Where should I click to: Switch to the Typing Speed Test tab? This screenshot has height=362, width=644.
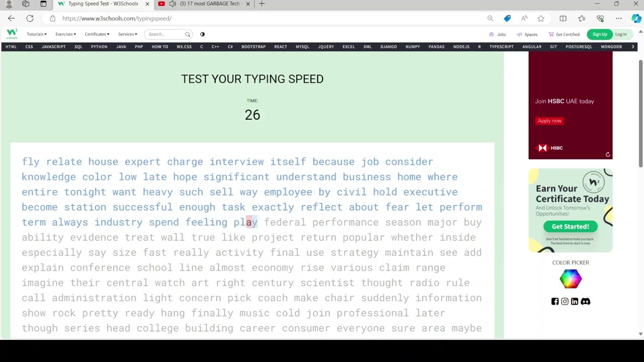point(103,4)
